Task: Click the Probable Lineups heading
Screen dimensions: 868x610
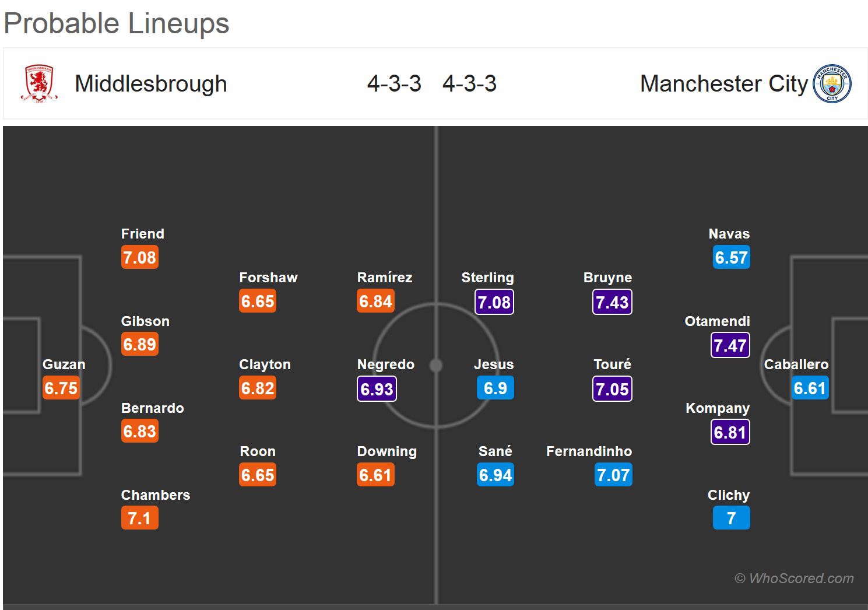Action: pos(117,24)
